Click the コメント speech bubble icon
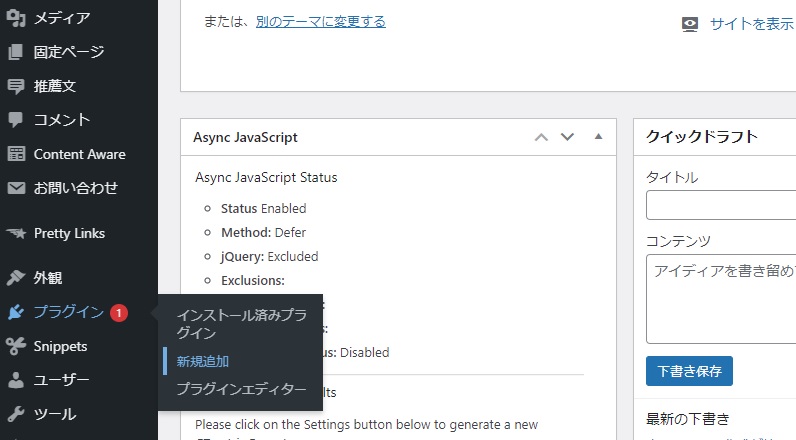Viewport: 796px width, 440px height. click(16, 120)
